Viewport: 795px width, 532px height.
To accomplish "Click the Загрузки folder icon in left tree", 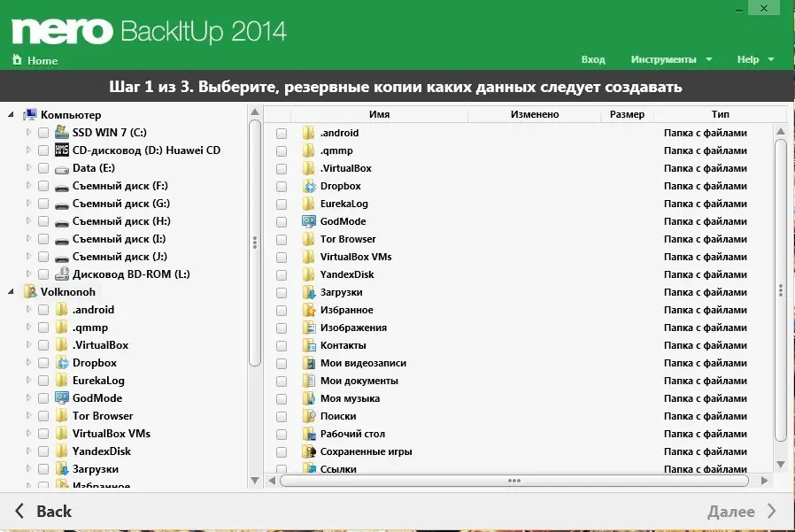I will [62, 469].
